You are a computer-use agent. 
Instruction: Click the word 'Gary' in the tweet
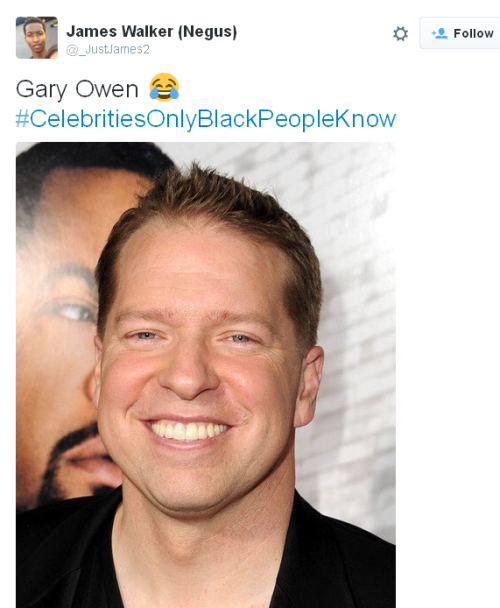point(42,90)
